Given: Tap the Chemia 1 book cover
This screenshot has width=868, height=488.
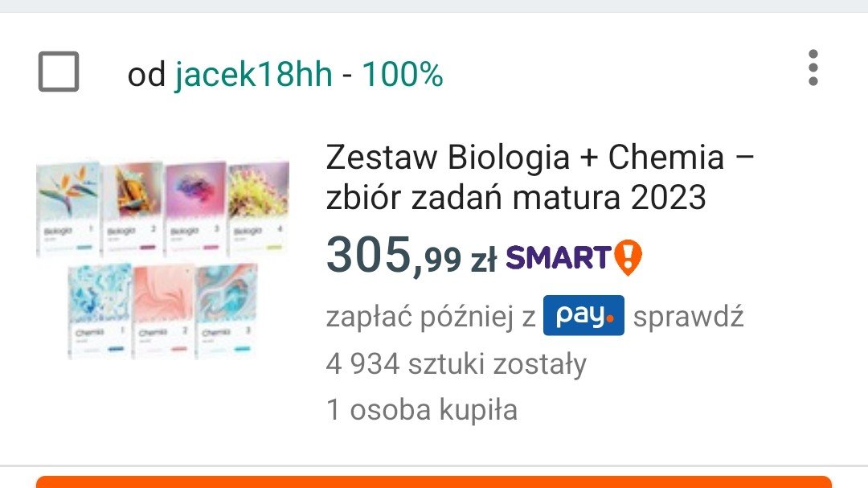Looking at the screenshot, I should coord(100,311).
